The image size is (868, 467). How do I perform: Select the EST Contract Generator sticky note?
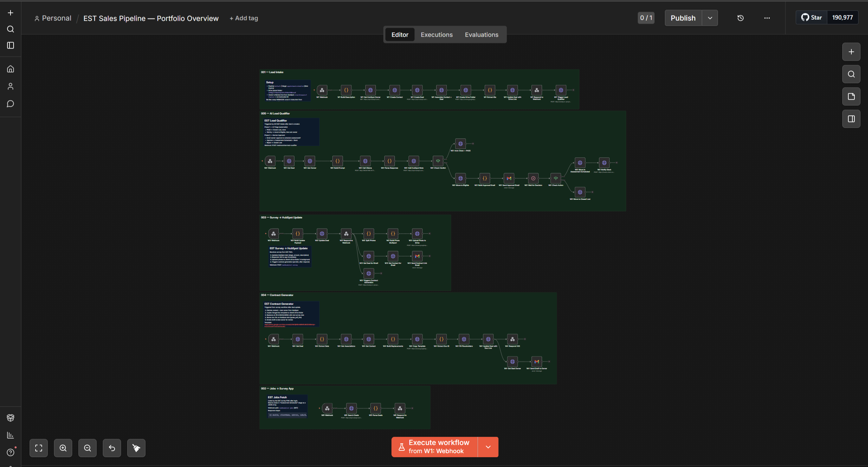click(x=291, y=314)
